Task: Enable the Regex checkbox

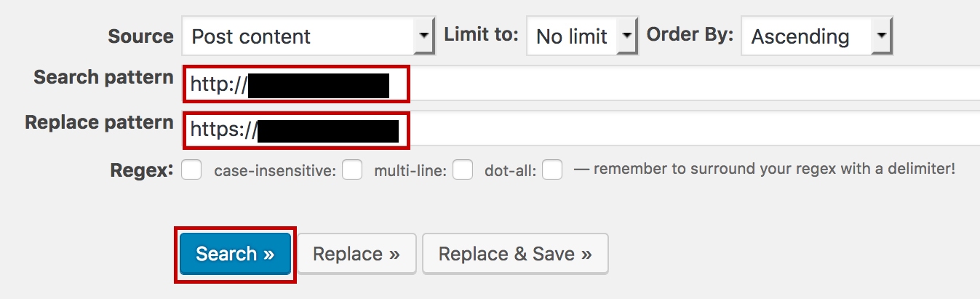Action: click(x=191, y=170)
